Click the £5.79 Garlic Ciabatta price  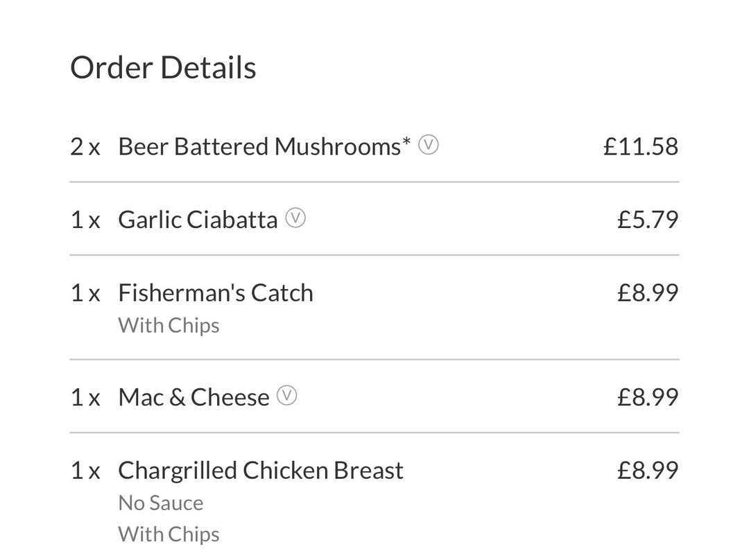click(648, 220)
